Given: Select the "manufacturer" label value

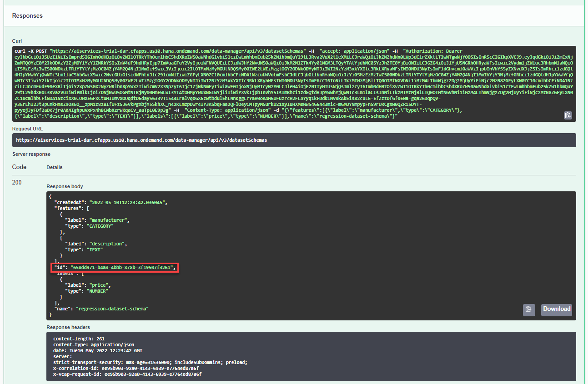Looking at the screenshot, I should 110,220.
